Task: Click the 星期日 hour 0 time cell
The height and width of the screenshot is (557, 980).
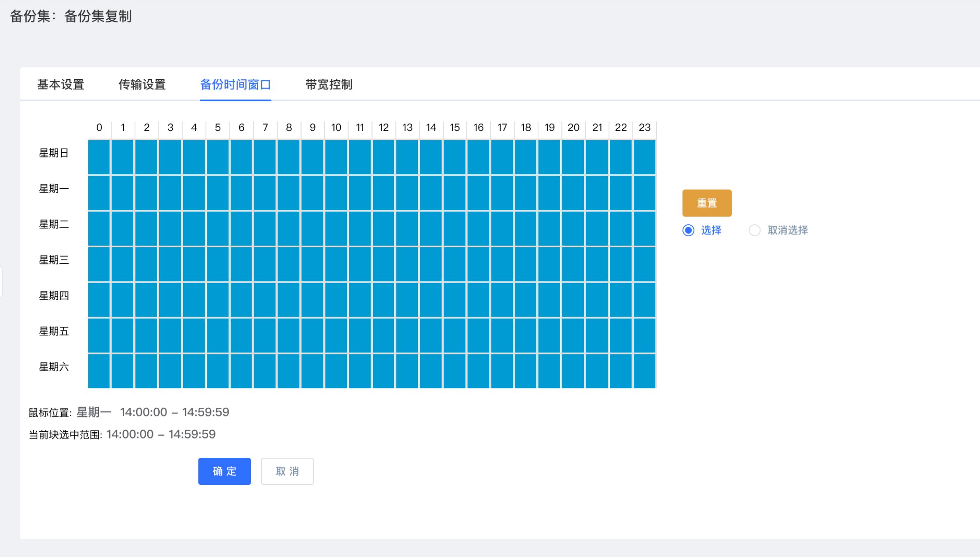Action: point(99,157)
